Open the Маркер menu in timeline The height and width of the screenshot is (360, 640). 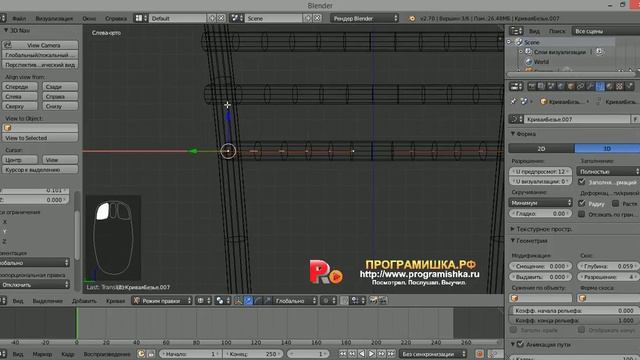(x=42, y=354)
